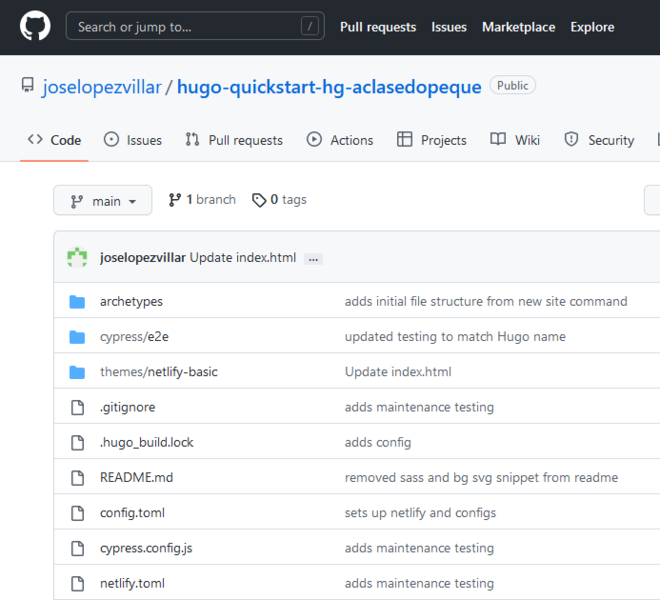
Task: Switch to the repository Issues tab
Action: pos(133,140)
